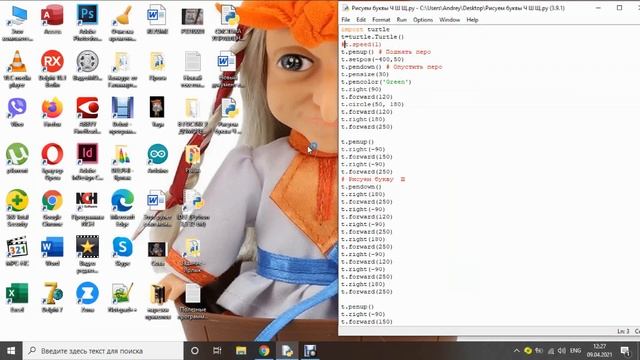Click the 't.setpos(-400,50)' line
The image size is (640, 360).
pos(372,59)
